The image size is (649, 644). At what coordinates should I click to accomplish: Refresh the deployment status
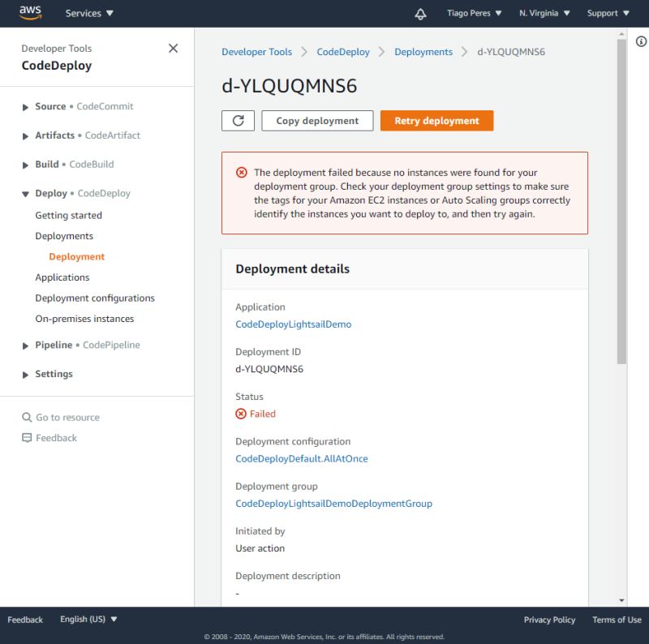point(238,120)
